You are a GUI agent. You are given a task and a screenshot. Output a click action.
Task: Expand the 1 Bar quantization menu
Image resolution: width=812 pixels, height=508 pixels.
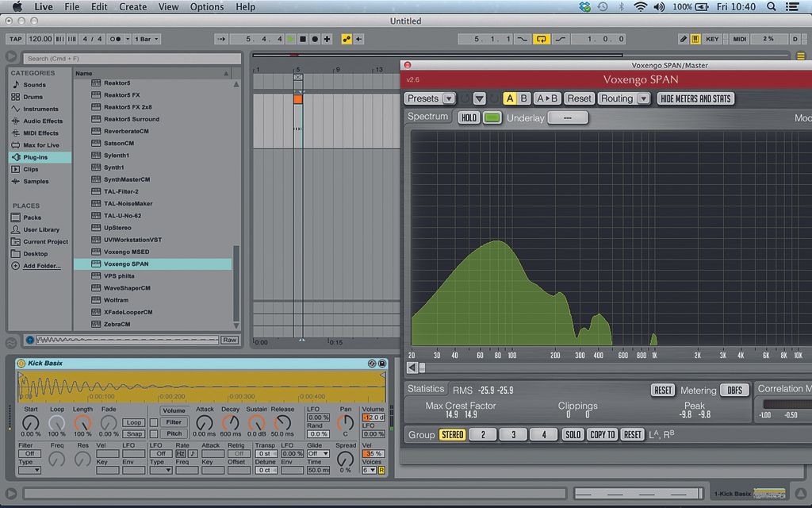click(x=146, y=39)
